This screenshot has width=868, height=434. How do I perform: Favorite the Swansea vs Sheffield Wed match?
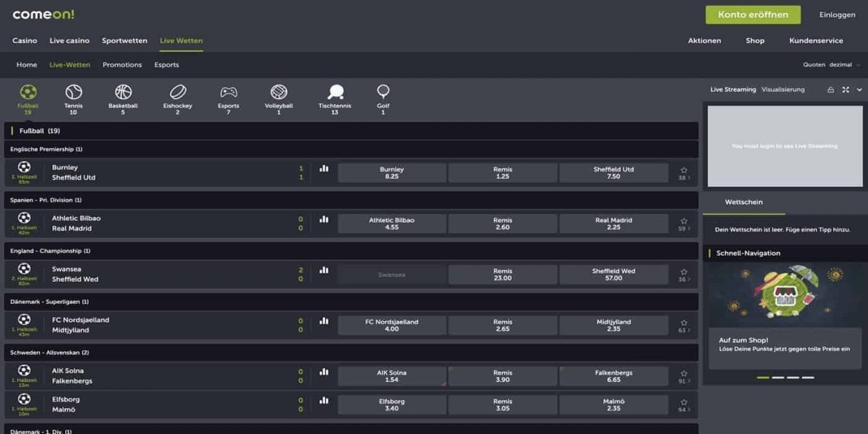click(684, 271)
